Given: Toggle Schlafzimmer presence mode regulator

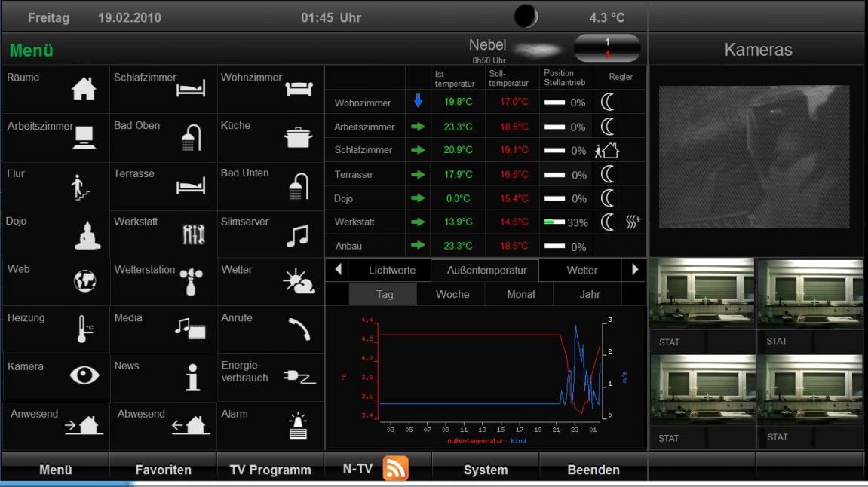Looking at the screenshot, I should click(607, 150).
